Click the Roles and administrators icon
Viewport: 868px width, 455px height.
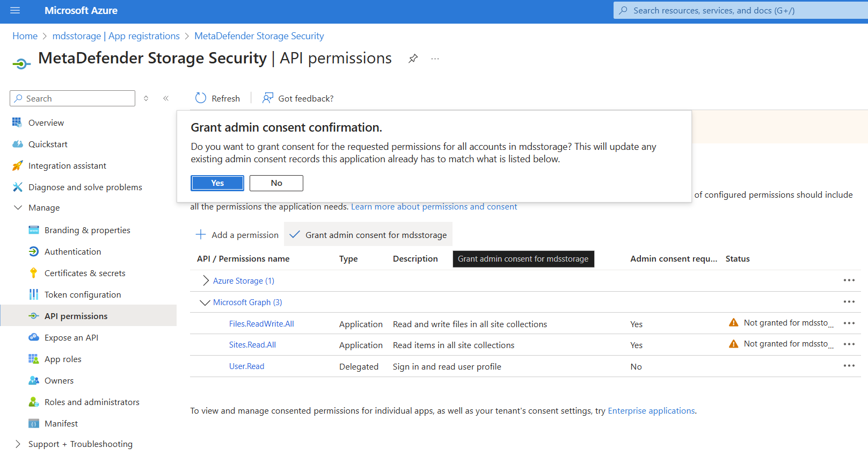[34, 402]
